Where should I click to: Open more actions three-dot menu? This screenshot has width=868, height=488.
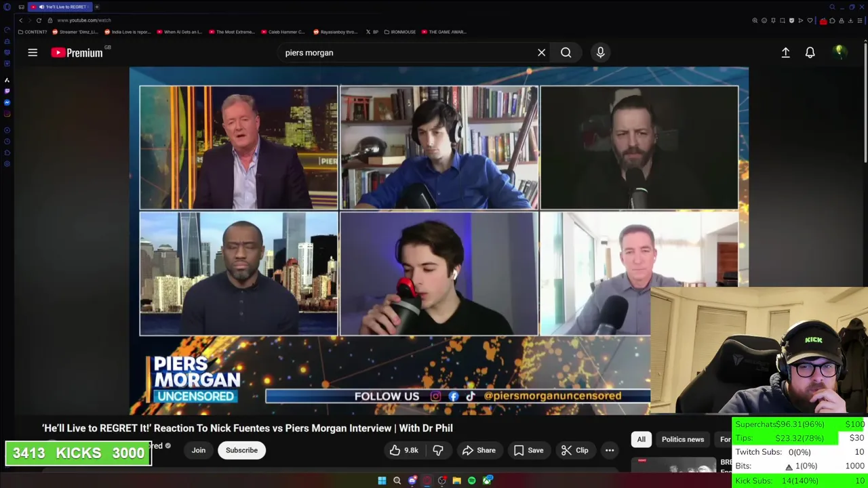tap(610, 450)
